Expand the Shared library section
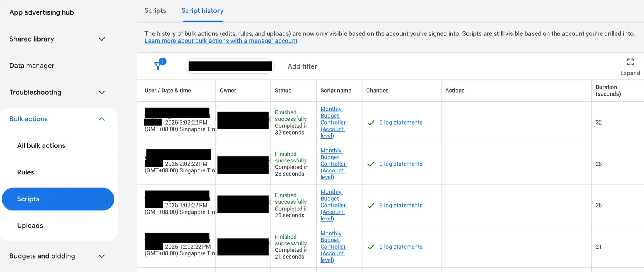Viewport: 644px width, 272px height. (102, 39)
